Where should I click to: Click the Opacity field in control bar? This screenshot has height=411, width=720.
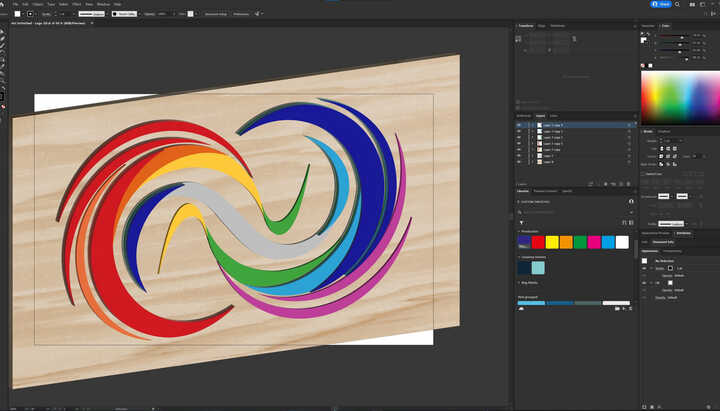(x=163, y=14)
